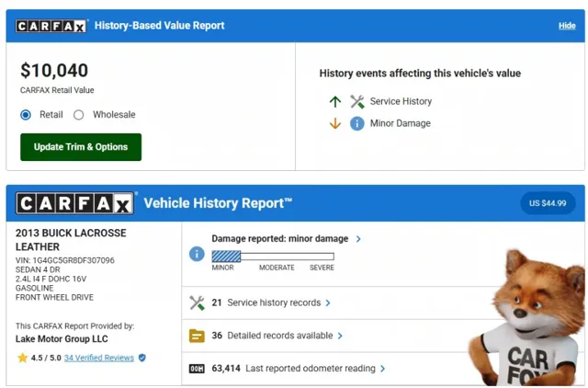Click the orange down arrow icon

click(x=334, y=123)
